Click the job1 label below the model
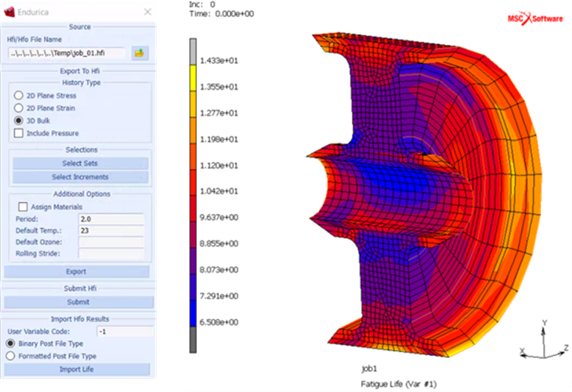Screen dimensions: 572x392 coord(369,368)
